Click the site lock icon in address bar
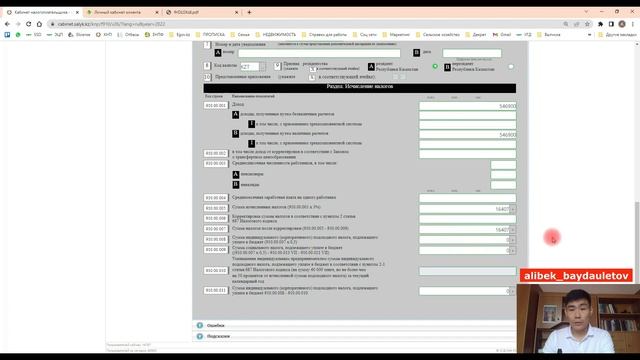 click(53, 24)
